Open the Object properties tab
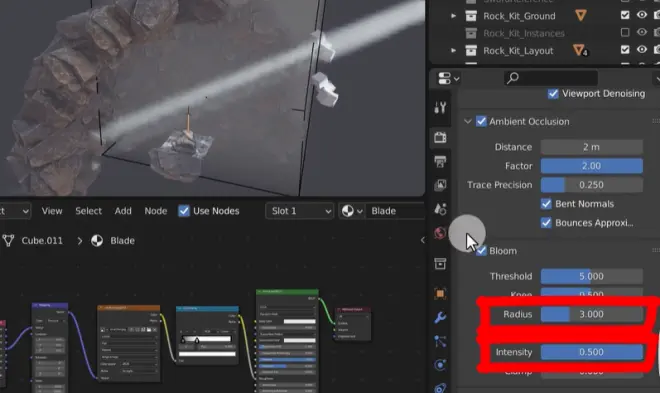 pyautogui.click(x=440, y=294)
